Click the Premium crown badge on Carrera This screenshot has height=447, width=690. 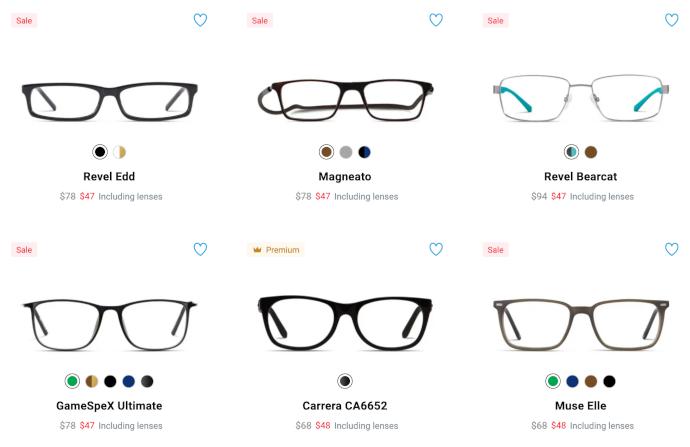pyautogui.click(x=276, y=249)
